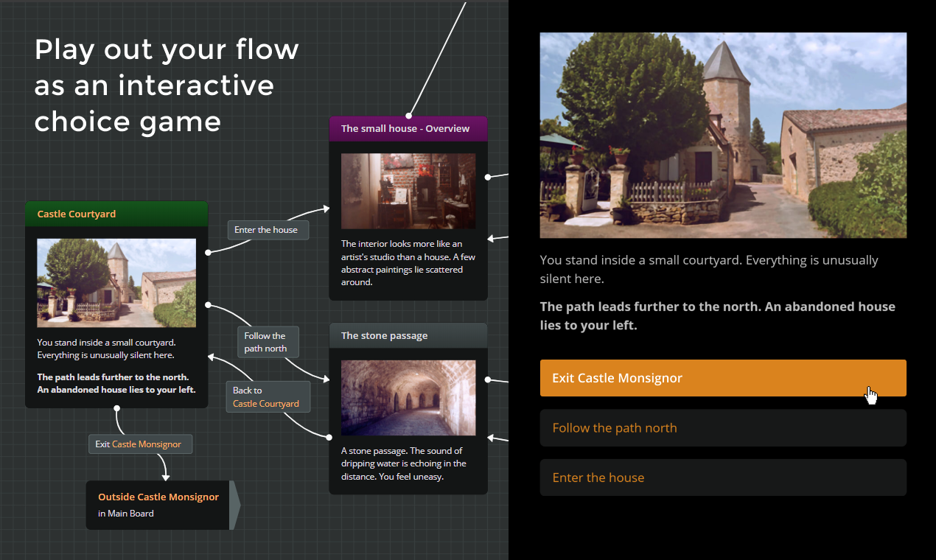Click the 'Exit Castle Monsignor' connection label

pos(140,444)
